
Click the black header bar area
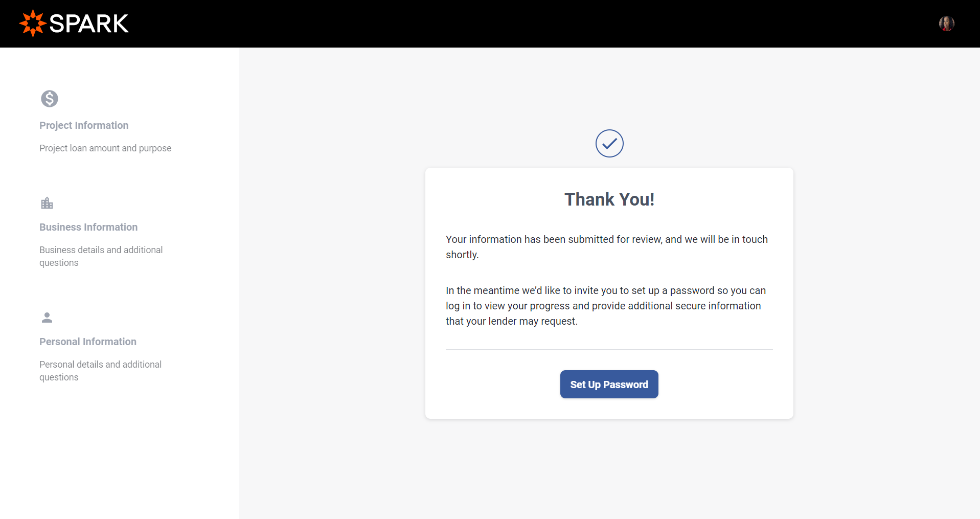coord(490,24)
